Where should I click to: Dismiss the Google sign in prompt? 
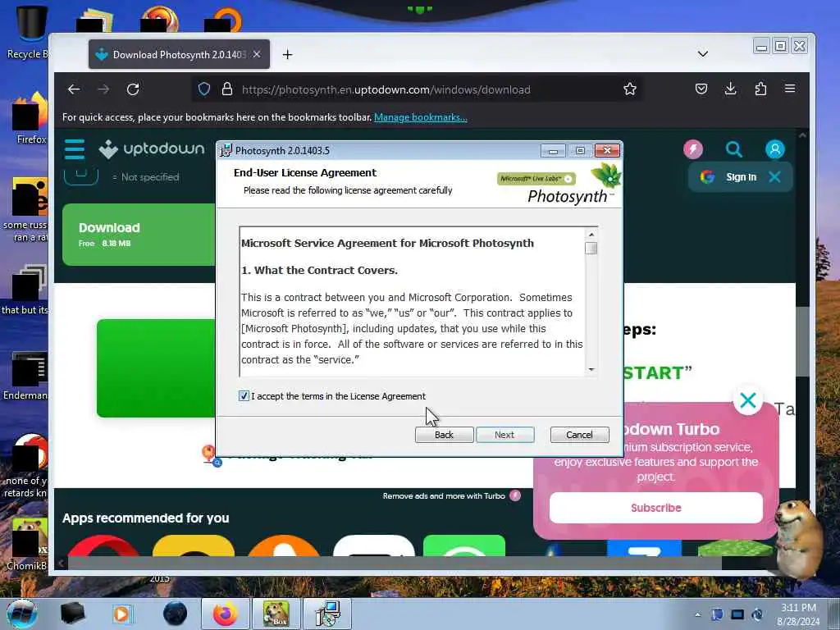[774, 177]
